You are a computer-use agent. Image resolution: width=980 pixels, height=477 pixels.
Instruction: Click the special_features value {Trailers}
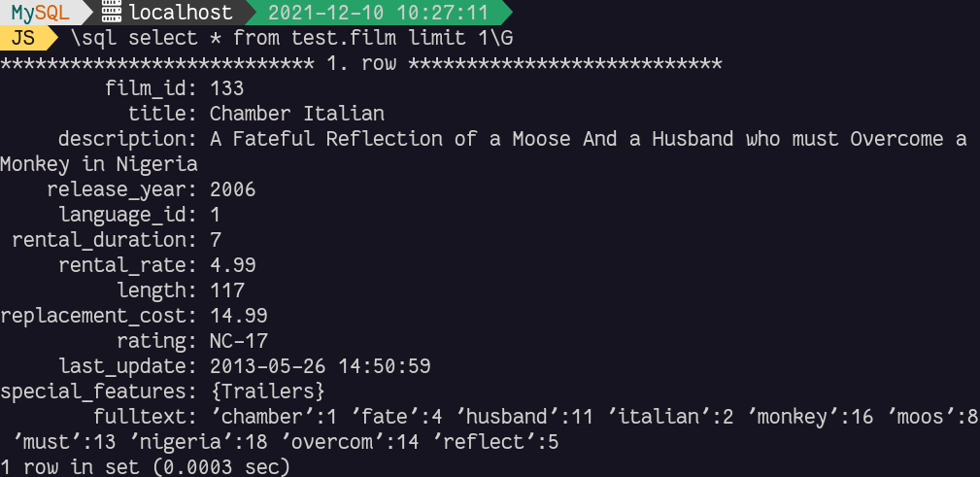click(267, 392)
